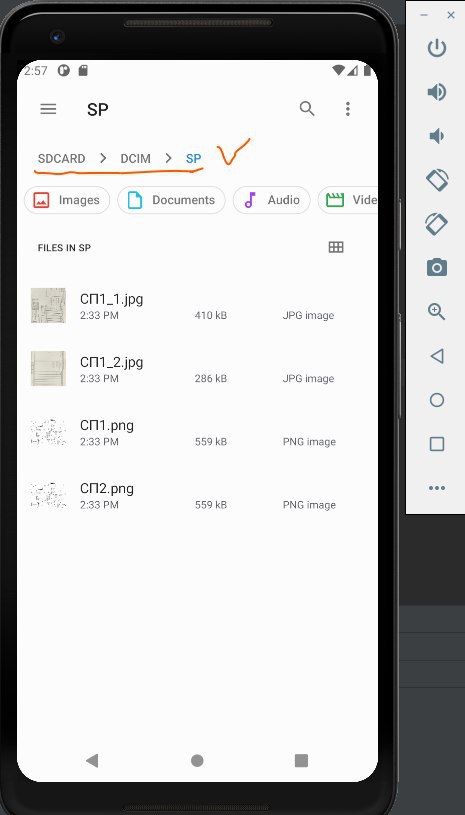Tap the phone's back navigation button
Image resolution: width=465 pixels, height=815 pixels.
click(x=92, y=761)
